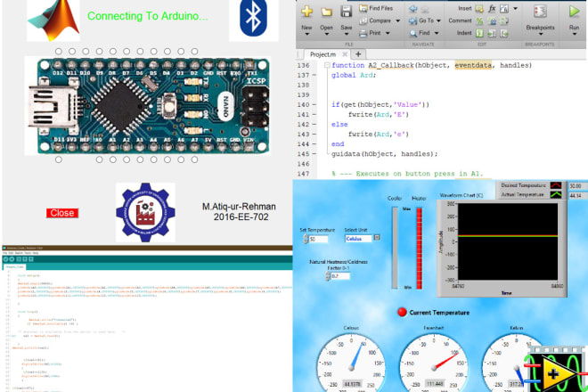Select the radio button above pin D12

[x=59, y=52]
